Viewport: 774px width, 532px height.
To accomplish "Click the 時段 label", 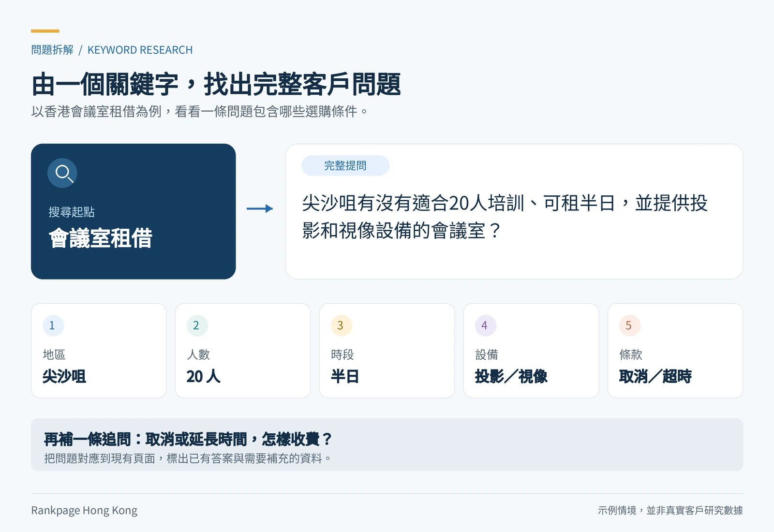I will pyautogui.click(x=342, y=355).
